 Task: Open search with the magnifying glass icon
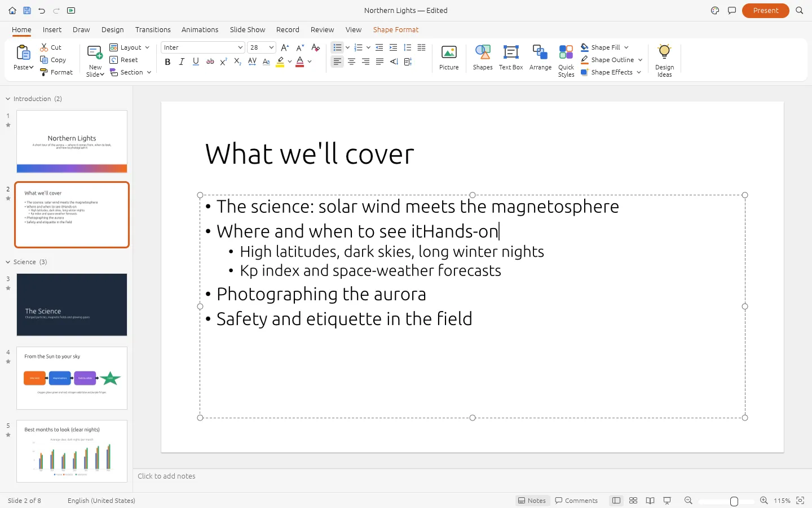click(x=799, y=11)
